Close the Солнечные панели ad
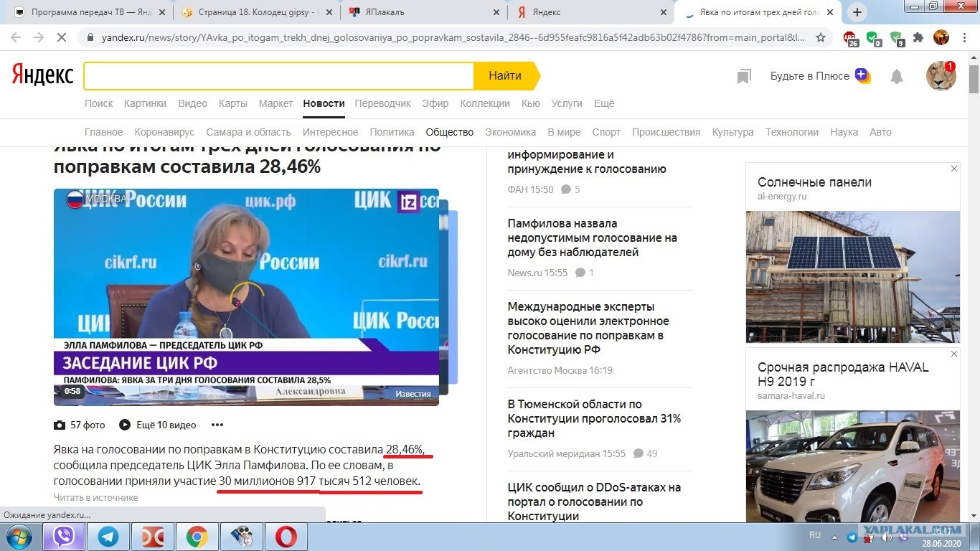 [954, 169]
